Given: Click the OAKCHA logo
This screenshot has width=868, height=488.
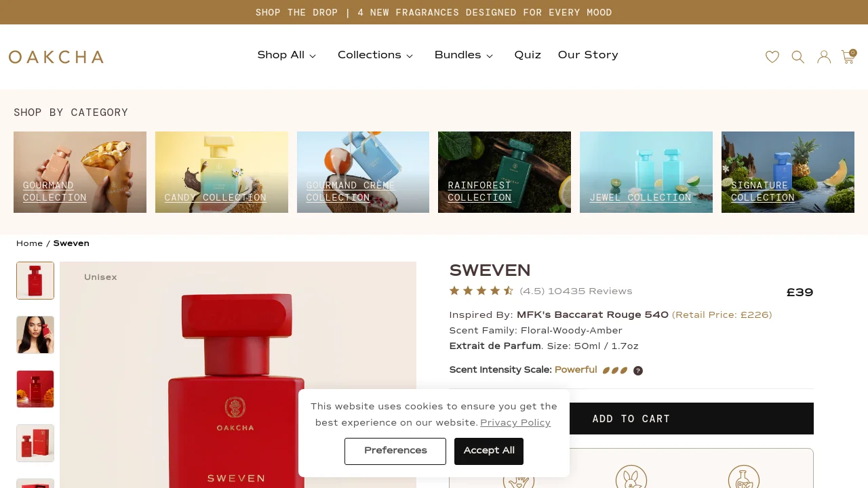Looking at the screenshot, I should point(56,57).
